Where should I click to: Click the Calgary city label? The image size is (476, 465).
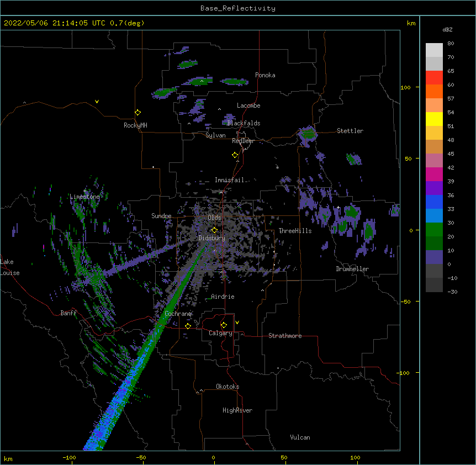tap(221, 333)
